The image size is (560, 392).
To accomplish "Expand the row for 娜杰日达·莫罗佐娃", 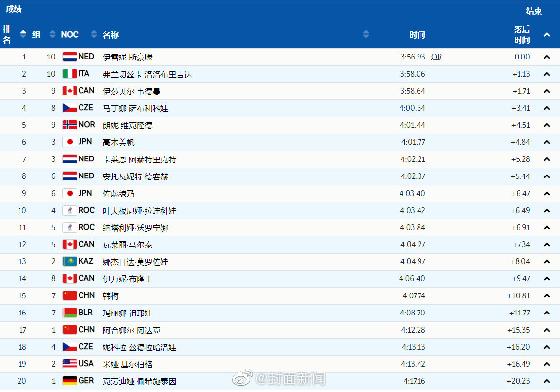I will tap(547, 262).
